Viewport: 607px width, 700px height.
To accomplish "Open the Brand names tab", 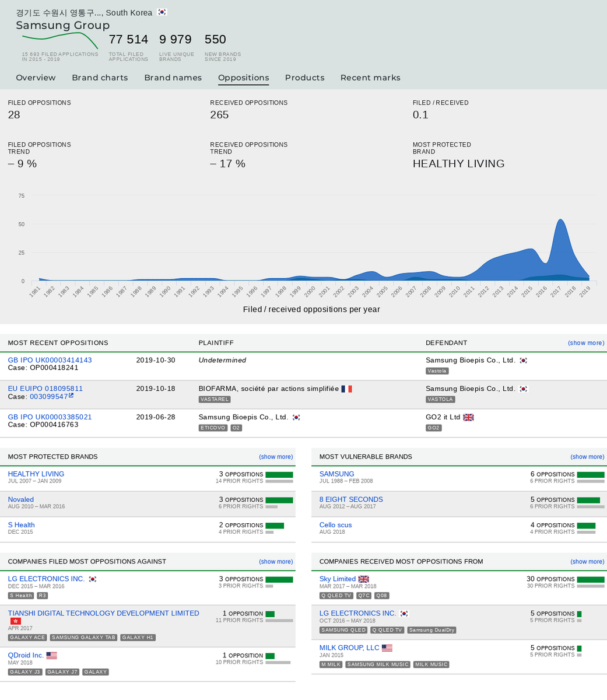I will click(x=173, y=78).
